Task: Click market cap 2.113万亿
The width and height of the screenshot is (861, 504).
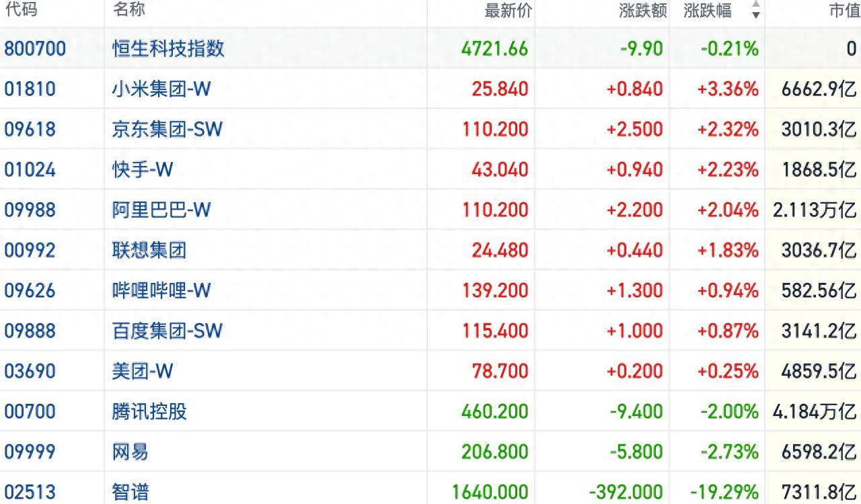Action: (x=815, y=210)
